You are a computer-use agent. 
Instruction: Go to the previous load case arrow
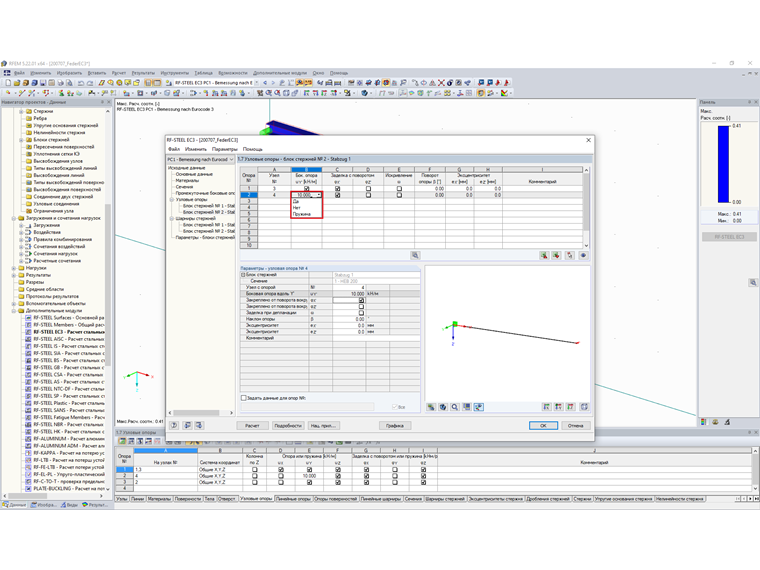[x=265, y=83]
